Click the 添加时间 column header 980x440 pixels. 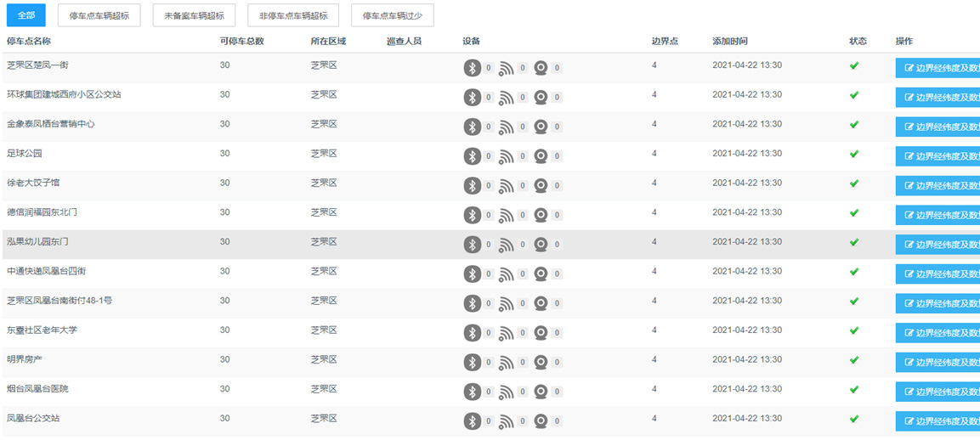tap(730, 42)
